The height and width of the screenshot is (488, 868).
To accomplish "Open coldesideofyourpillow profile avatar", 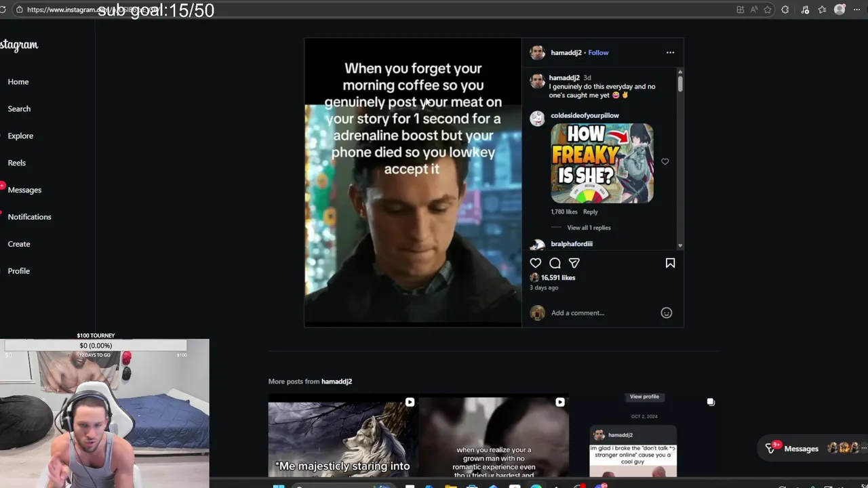I will 537,119.
